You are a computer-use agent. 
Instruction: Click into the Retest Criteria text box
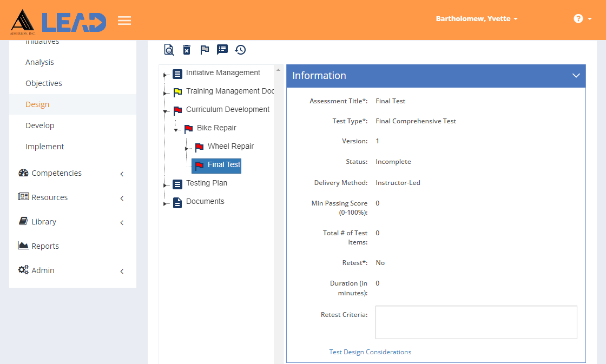(x=476, y=322)
